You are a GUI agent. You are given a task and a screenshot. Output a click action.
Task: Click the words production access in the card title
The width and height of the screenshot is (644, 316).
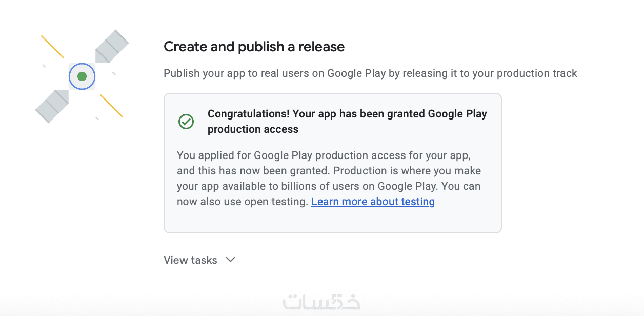coord(253,129)
